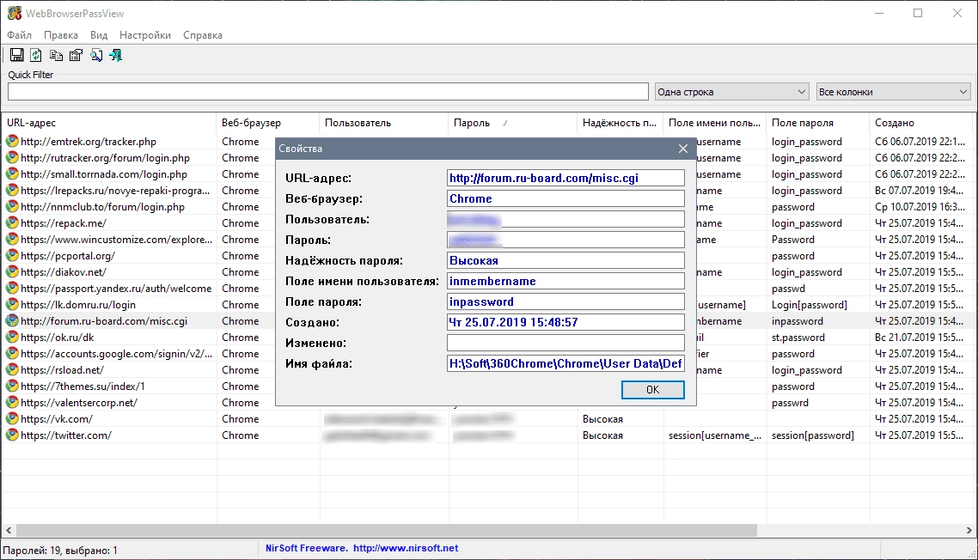Close the Свойства dialog with X
The width and height of the screenshot is (978, 560).
(683, 149)
